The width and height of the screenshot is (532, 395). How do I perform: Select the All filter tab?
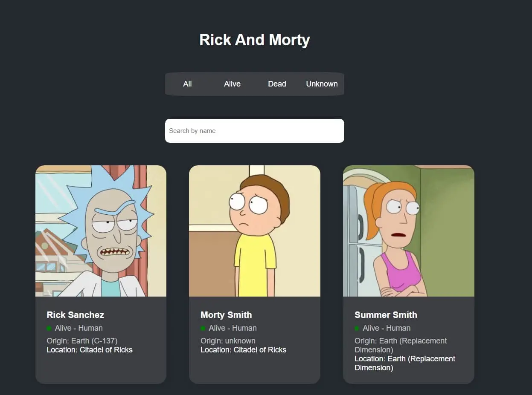(x=187, y=84)
